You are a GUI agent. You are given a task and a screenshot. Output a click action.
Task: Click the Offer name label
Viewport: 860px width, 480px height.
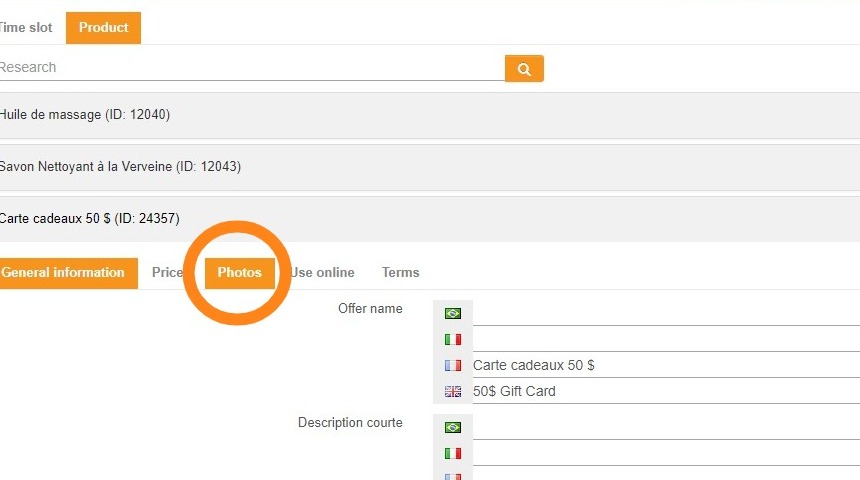click(370, 309)
